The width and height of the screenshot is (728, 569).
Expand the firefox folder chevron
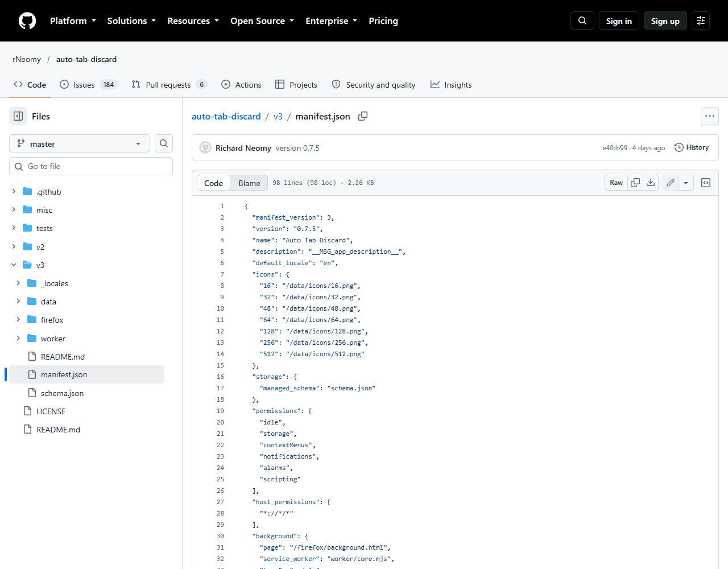tap(18, 319)
